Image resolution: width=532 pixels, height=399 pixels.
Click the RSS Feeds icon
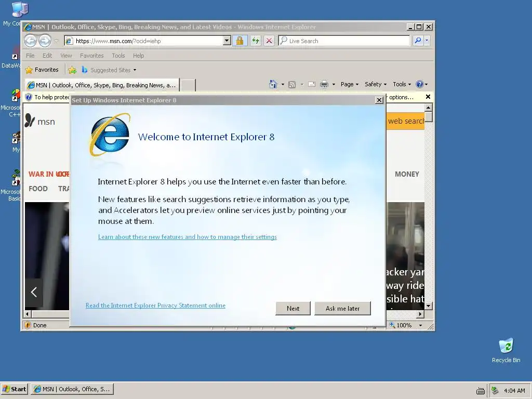(292, 85)
